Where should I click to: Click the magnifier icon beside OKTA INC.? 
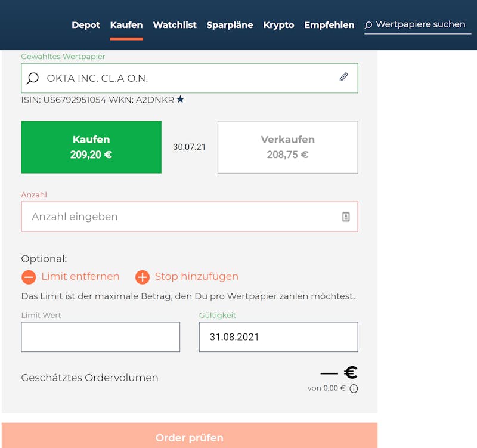pyautogui.click(x=33, y=78)
